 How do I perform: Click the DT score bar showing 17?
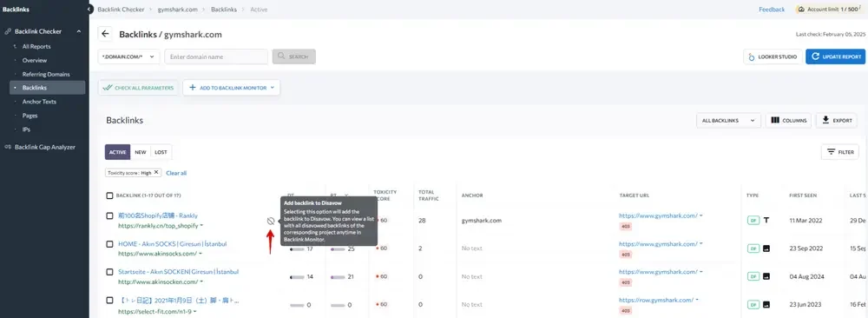click(297, 248)
